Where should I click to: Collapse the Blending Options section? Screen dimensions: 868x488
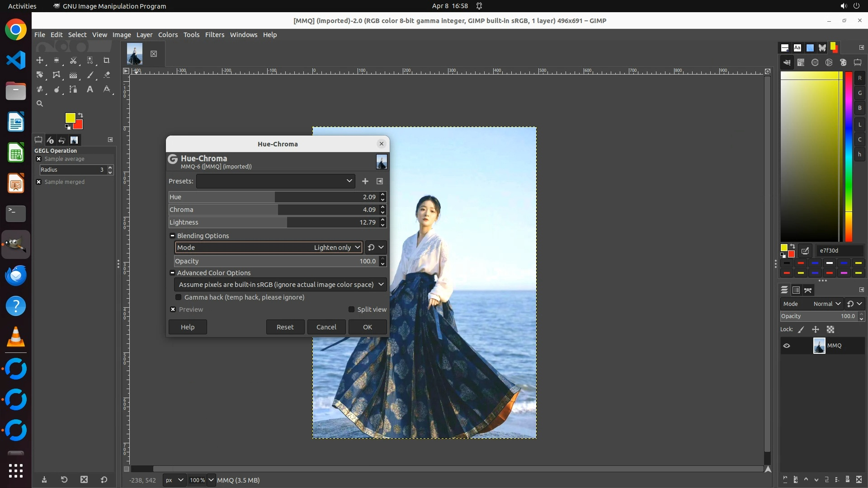tap(172, 236)
